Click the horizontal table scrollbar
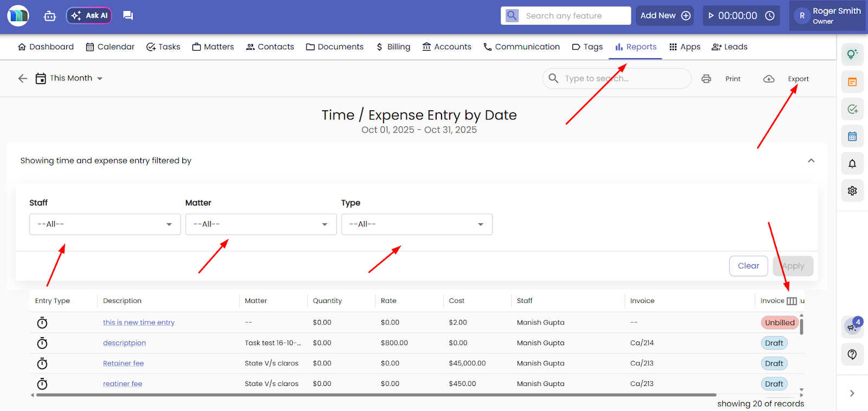Viewport: 868px width, 411px height. point(375,395)
